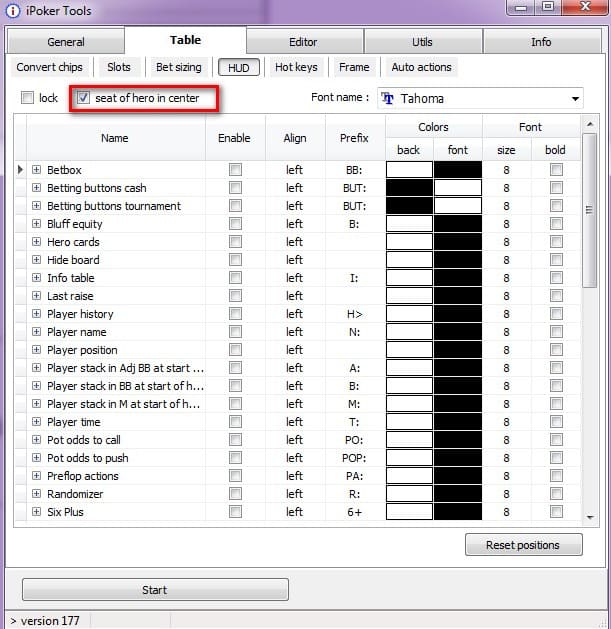Open the Utils tab
The image size is (611, 629).
[x=423, y=42]
